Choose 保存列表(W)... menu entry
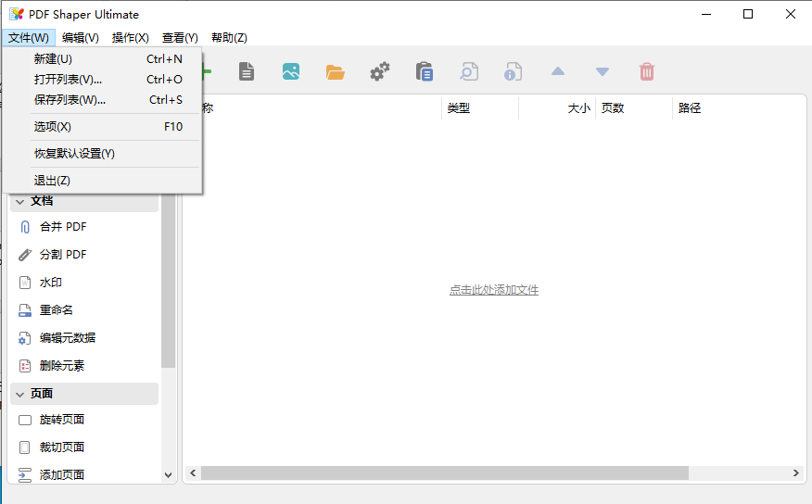The image size is (812, 504). pyautogui.click(x=103, y=100)
